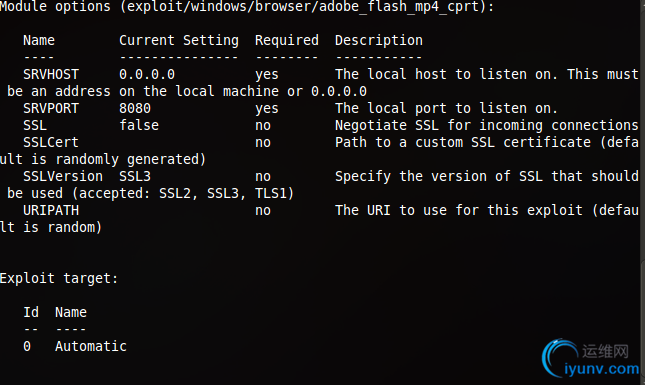Click the Description column header
Viewport: 645px width, 385px height.
pos(378,40)
